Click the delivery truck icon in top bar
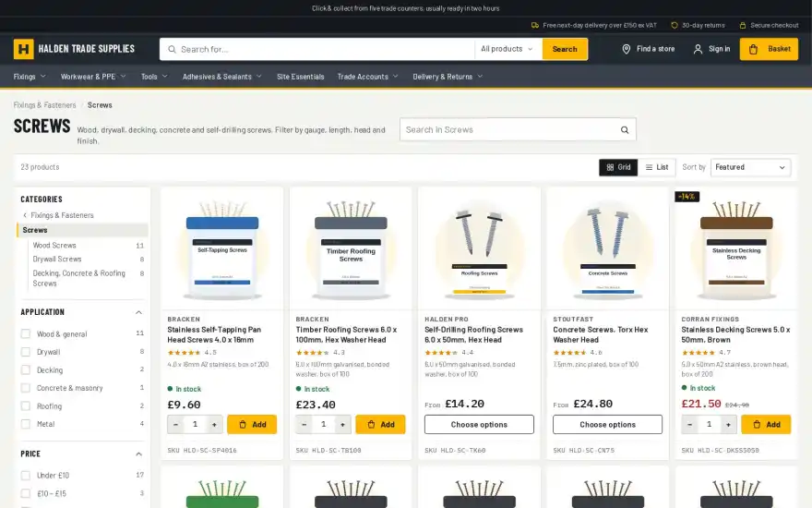 pyautogui.click(x=535, y=26)
